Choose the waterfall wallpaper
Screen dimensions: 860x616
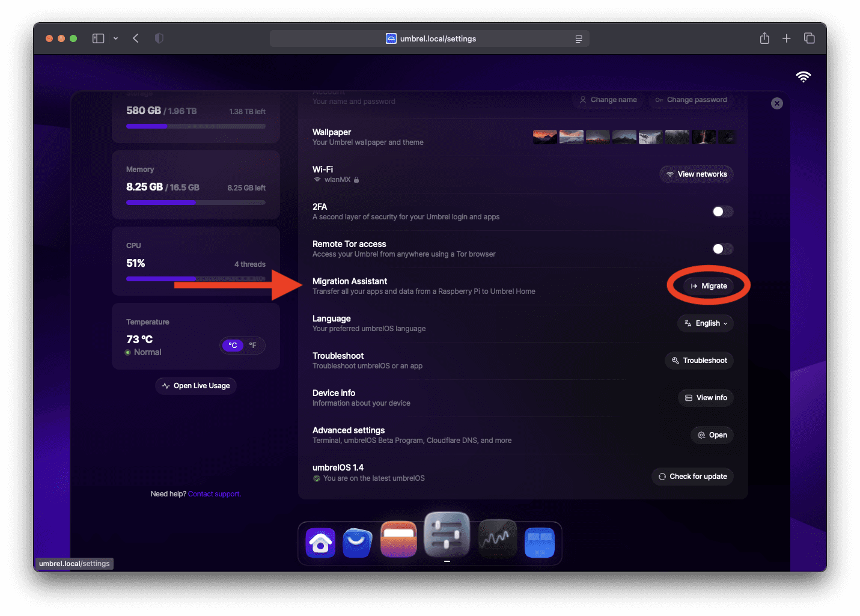point(651,137)
